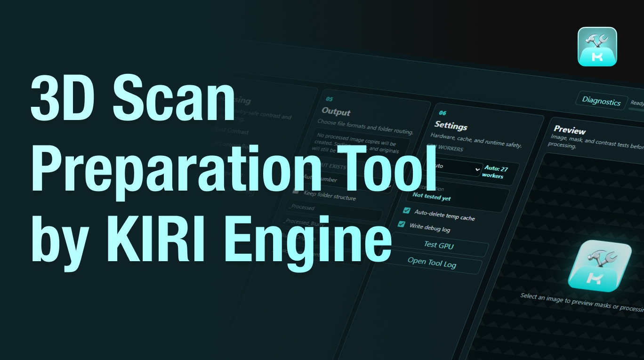The width and height of the screenshot is (644, 360).
Task: Click the KIRI tool logo in the corner
Action: [597, 47]
